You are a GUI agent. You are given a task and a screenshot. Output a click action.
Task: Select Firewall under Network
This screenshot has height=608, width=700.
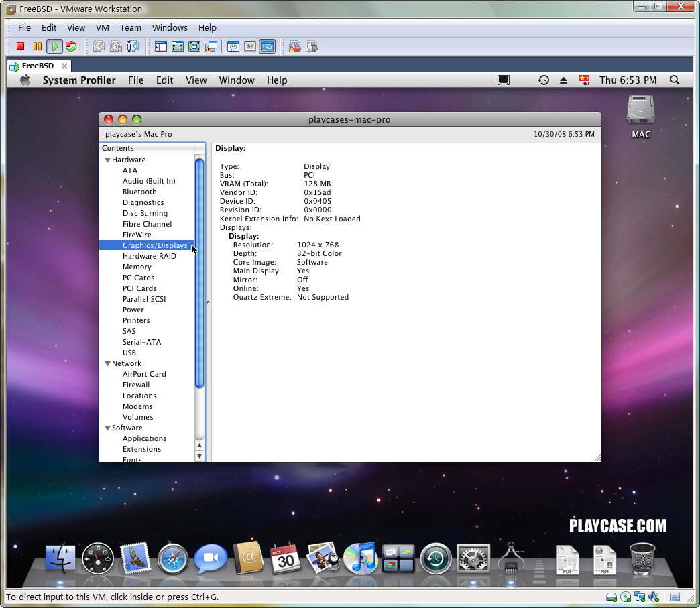(135, 385)
